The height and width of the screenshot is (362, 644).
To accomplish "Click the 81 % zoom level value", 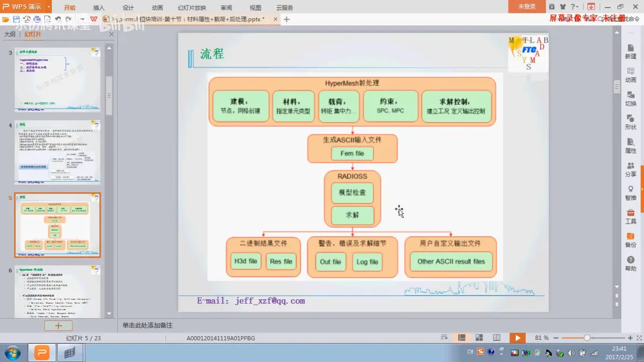I will (542, 338).
